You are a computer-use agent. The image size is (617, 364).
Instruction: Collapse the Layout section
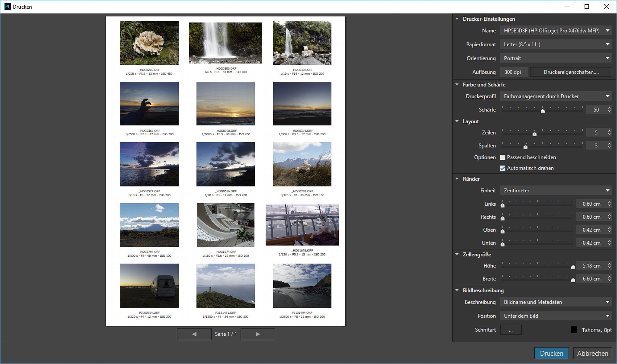[x=457, y=121]
